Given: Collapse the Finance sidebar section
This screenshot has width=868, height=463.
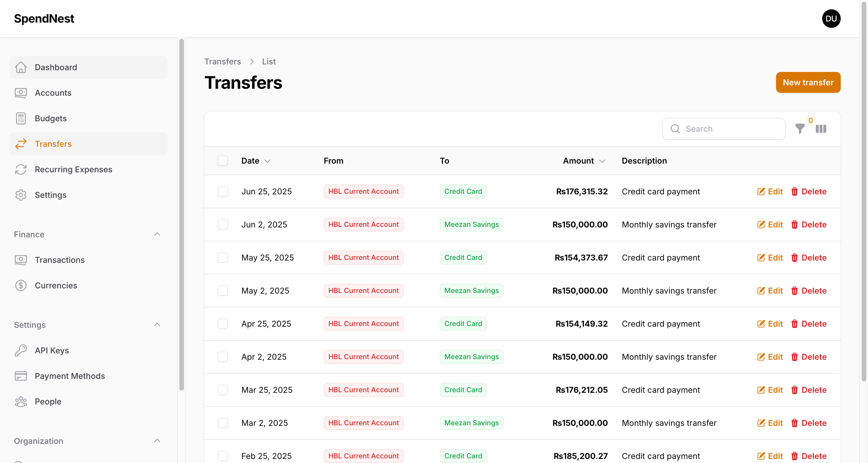Looking at the screenshot, I should click(x=157, y=234).
